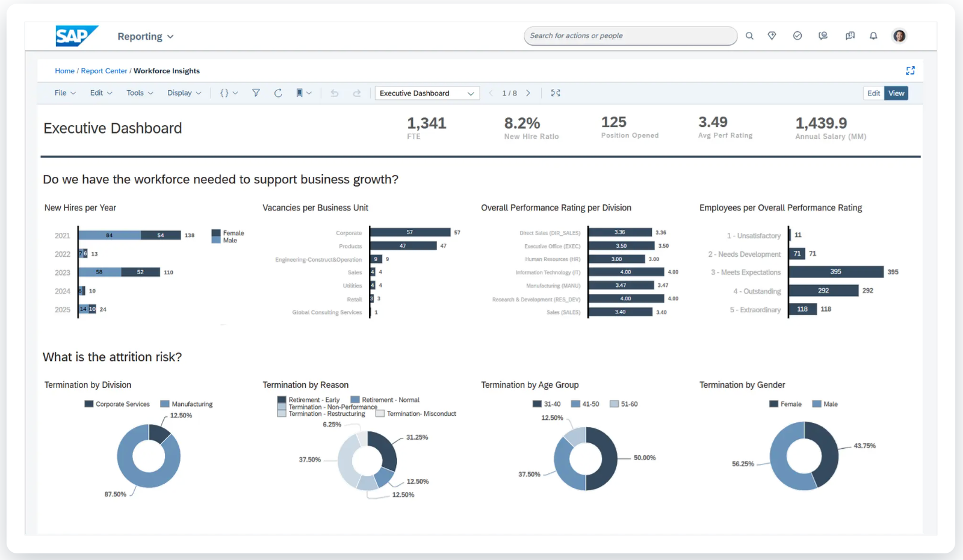
Task: Switch to View mode toggle
Action: point(896,93)
